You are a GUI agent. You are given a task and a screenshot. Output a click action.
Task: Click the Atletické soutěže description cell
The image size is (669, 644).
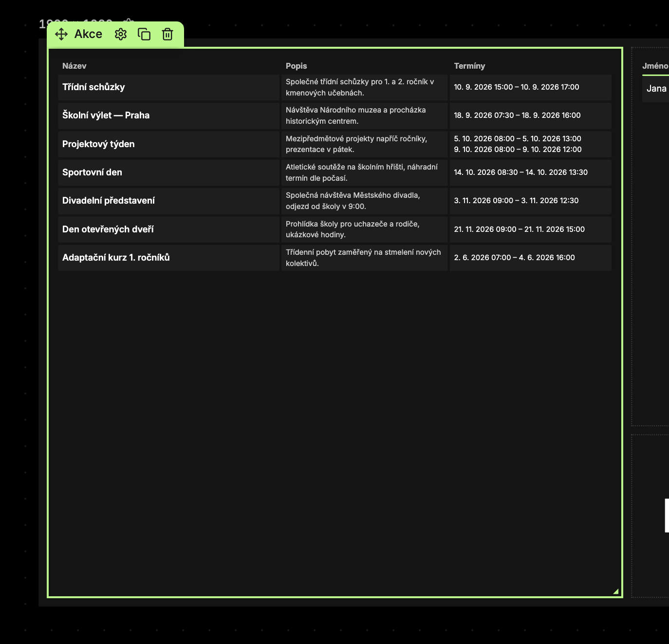coord(364,172)
